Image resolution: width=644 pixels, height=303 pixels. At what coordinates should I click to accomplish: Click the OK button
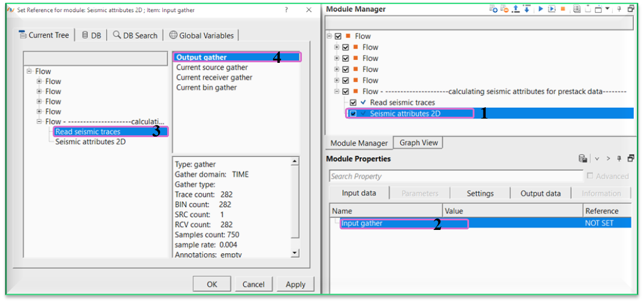212,284
